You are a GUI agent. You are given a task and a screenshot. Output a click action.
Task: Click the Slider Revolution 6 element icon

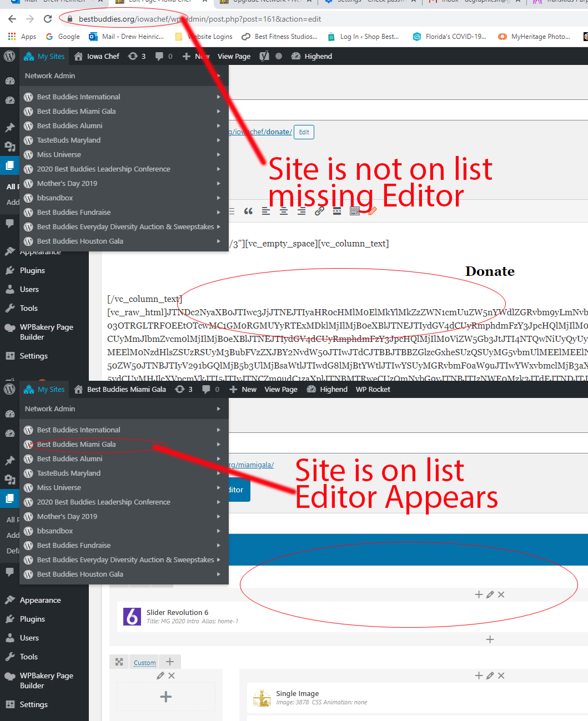pos(132,616)
